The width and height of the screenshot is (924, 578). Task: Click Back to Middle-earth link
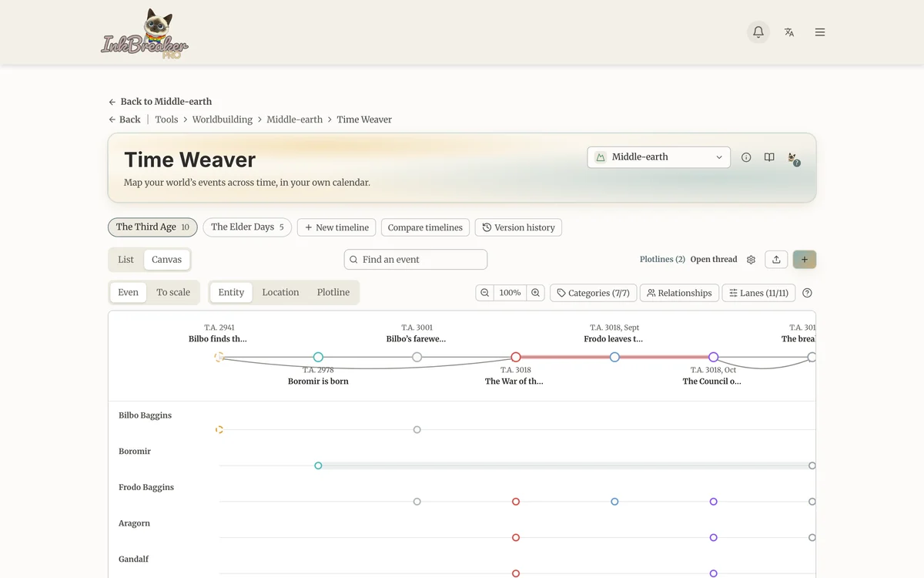tap(160, 102)
